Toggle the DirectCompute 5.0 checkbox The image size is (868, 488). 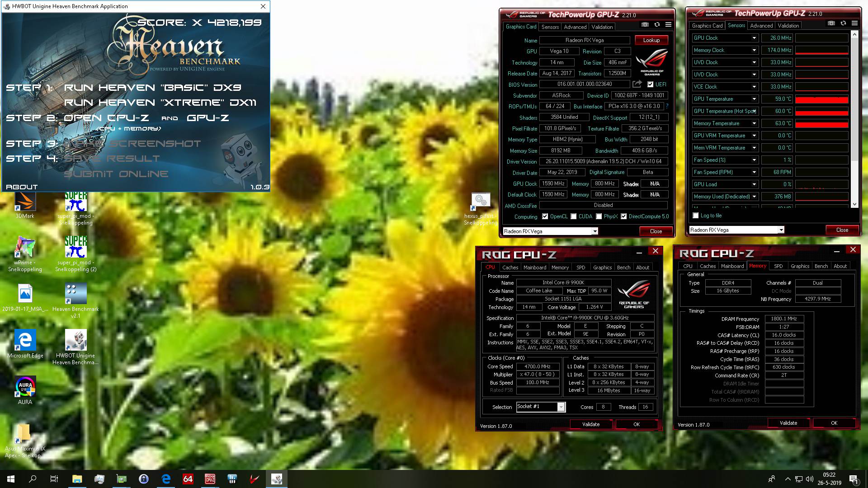623,216
